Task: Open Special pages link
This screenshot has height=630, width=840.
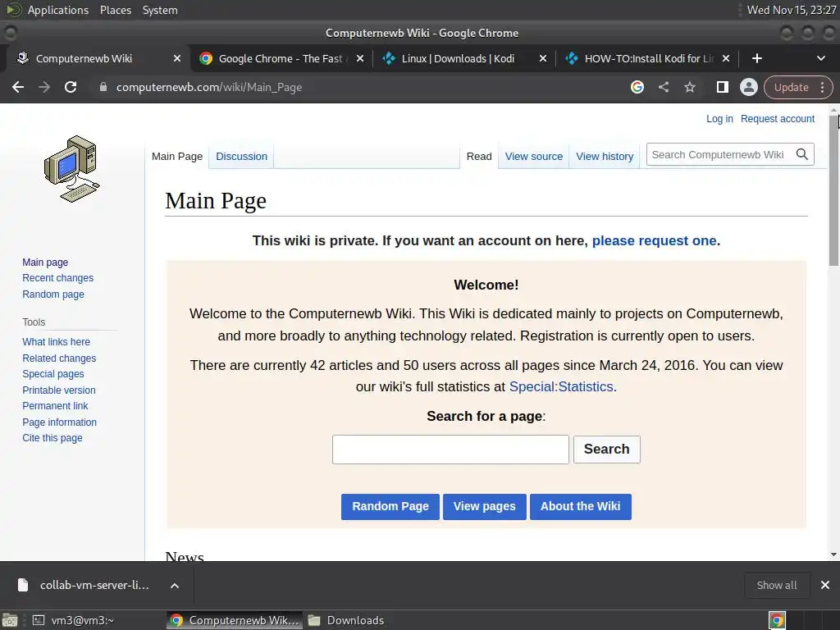Action: point(53,374)
